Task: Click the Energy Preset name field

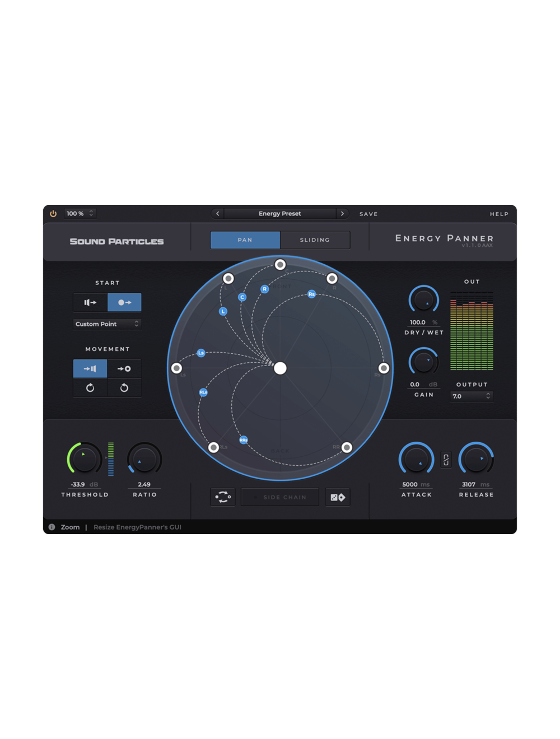Action: point(279,213)
